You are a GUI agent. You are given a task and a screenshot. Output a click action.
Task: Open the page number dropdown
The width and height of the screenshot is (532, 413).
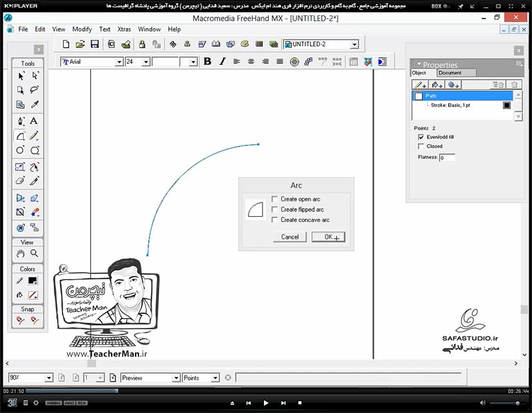click(100, 378)
